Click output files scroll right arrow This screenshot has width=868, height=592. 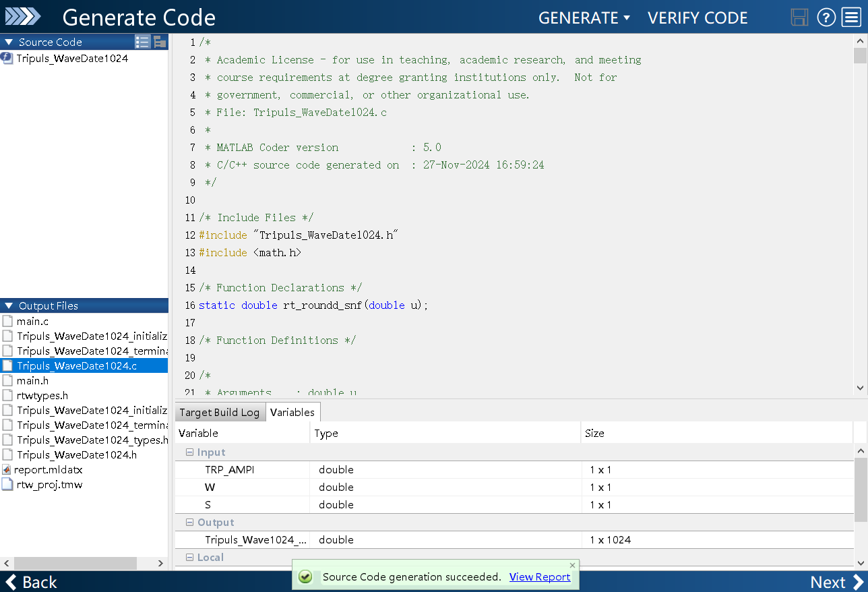pos(160,563)
